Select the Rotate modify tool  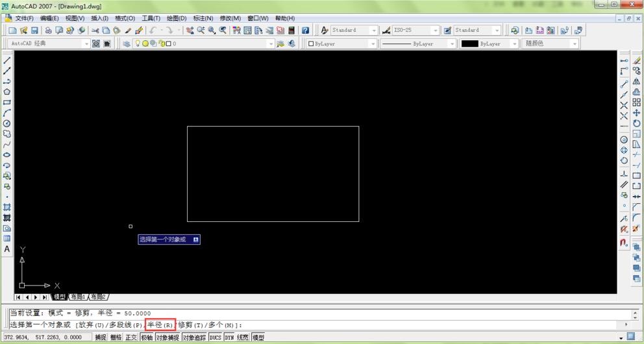click(x=636, y=123)
